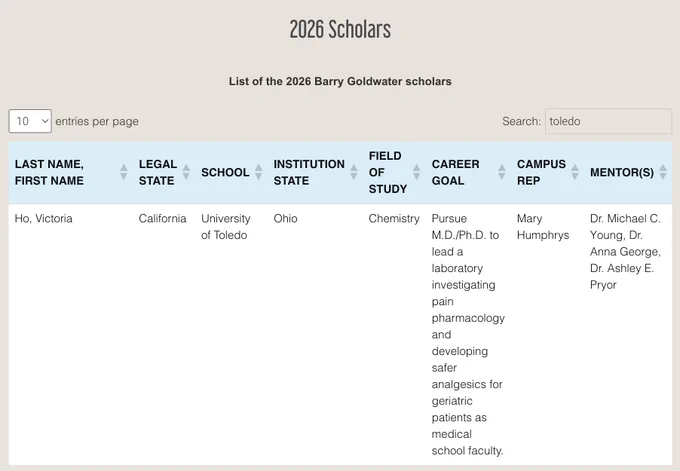Click Mentor(s) sort arrows

(x=663, y=172)
